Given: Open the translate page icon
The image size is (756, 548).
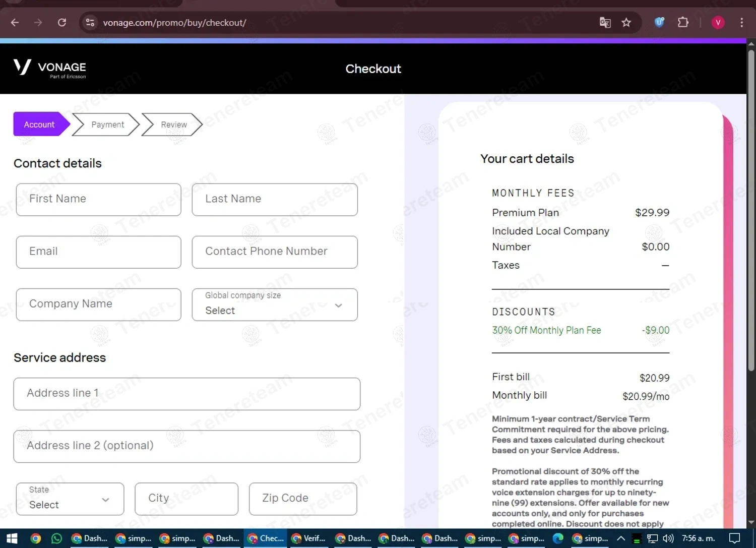Looking at the screenshot, I should [x=605, y=22].
